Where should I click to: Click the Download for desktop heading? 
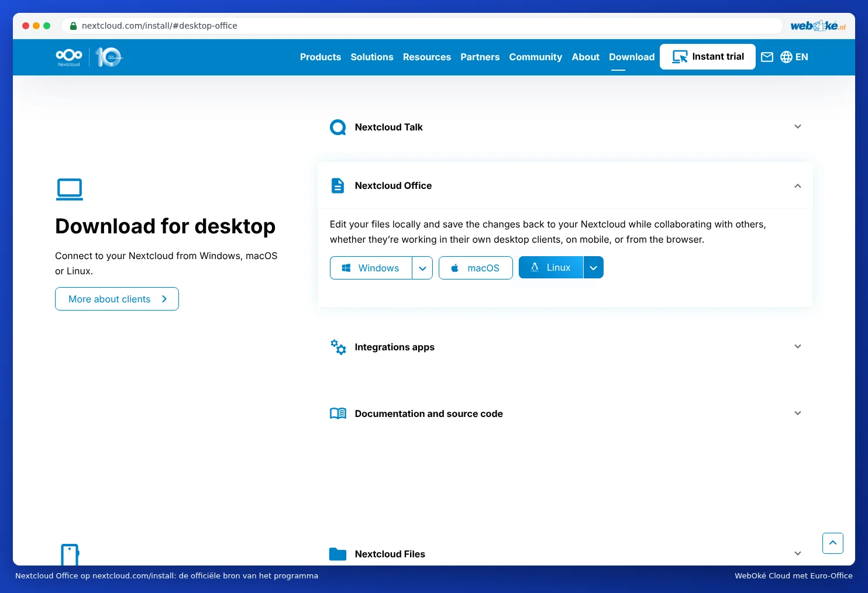click(x=165, y=226)
